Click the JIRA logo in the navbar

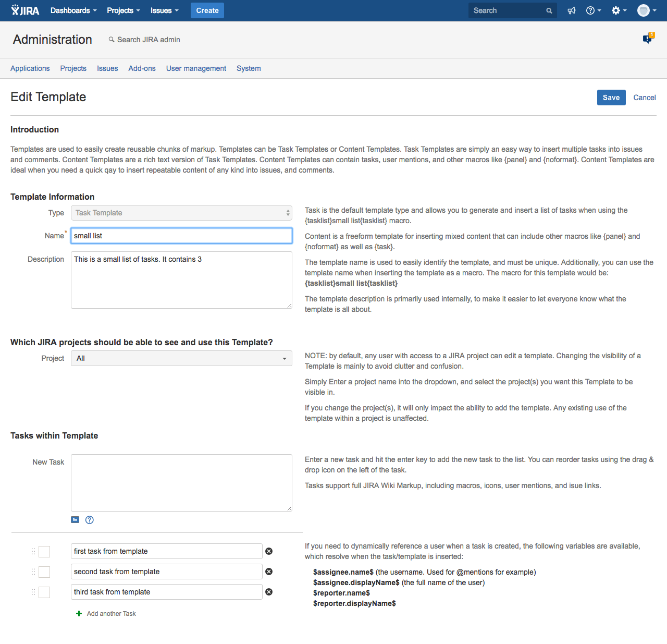pyautogui.click(x=25, y=10)
